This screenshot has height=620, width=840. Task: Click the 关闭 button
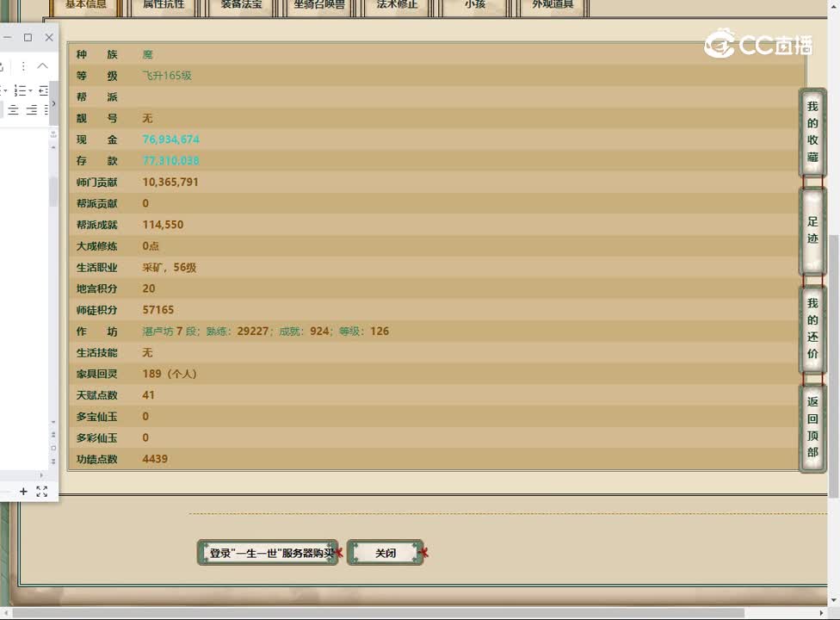386,553
